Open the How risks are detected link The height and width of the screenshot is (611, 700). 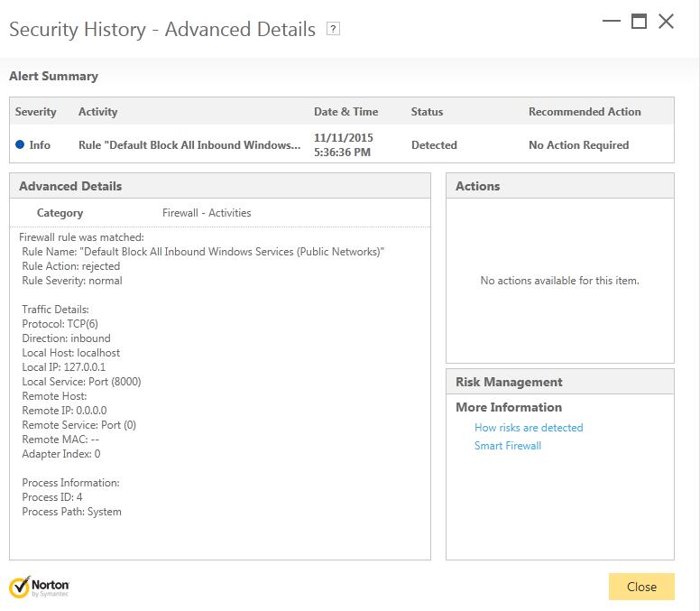[x=529, y=428]
